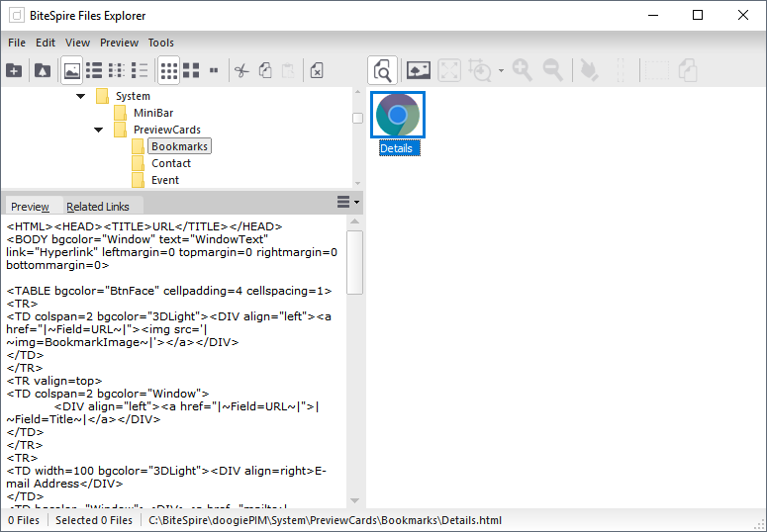767x532 pixels.
Task: Select the Contact folder in tree
Action: [171, 163]
